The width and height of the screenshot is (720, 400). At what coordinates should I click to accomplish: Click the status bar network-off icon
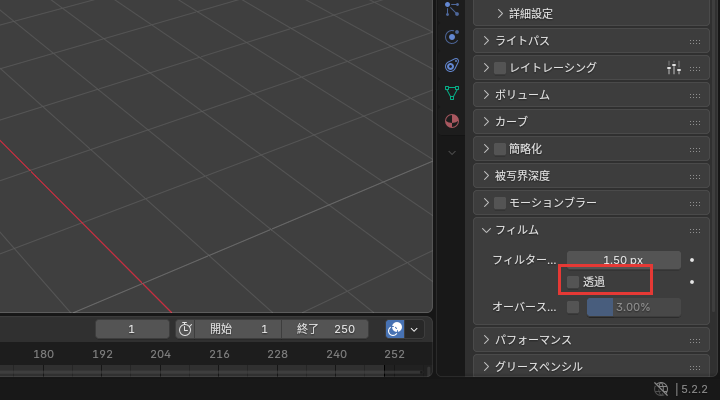[x=661, y=389]
